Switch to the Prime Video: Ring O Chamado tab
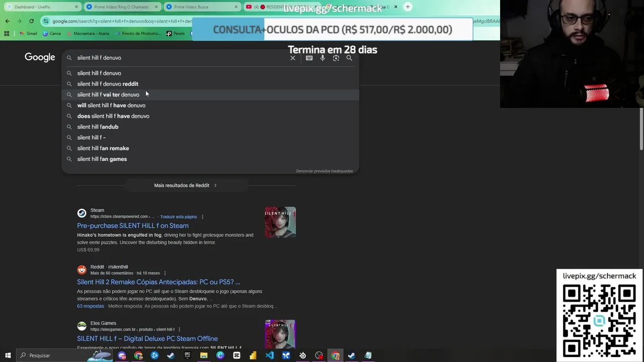 pos(122,7)
